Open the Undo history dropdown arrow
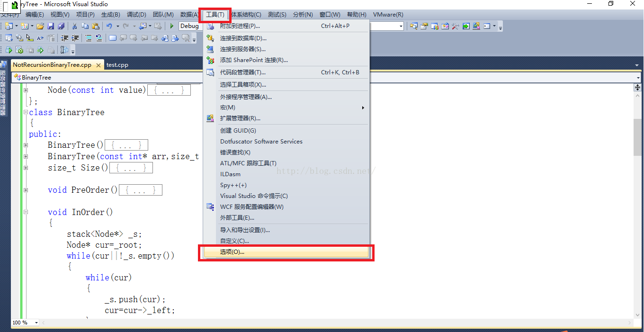This screenshot has height=332, width=644. point(117,26)
